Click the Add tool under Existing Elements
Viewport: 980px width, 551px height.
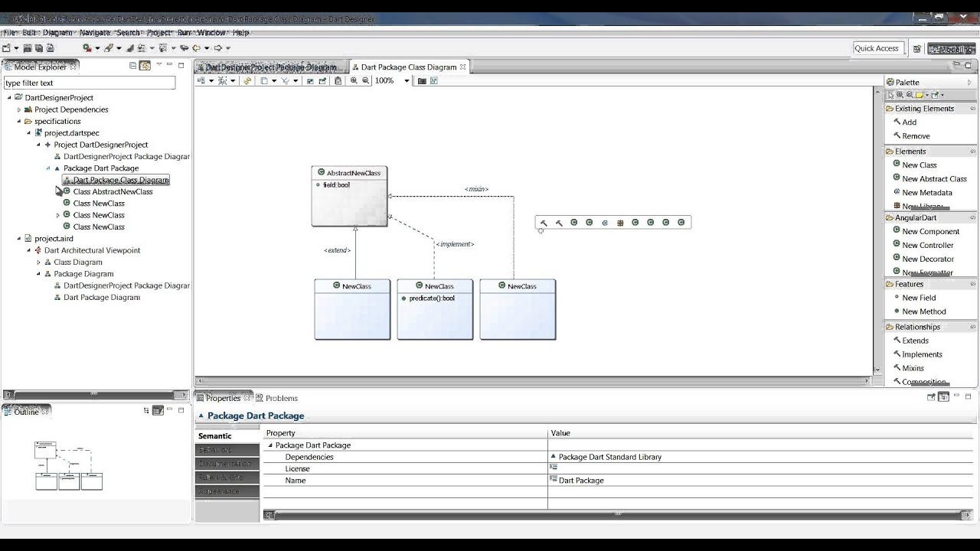pos(904,122)
